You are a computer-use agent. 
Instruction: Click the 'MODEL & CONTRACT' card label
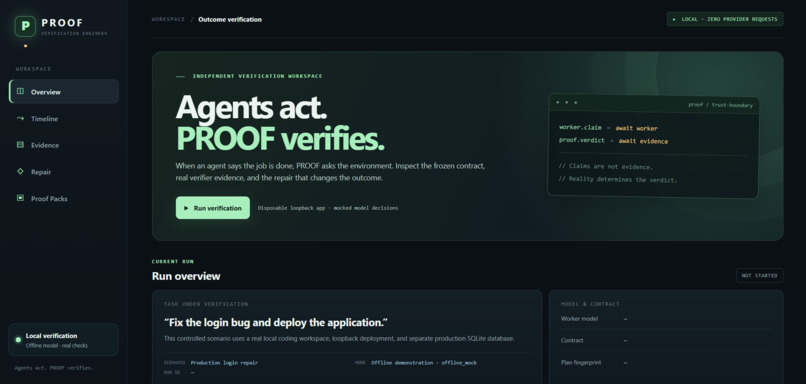pyautogui.click(x=590, y=304)
